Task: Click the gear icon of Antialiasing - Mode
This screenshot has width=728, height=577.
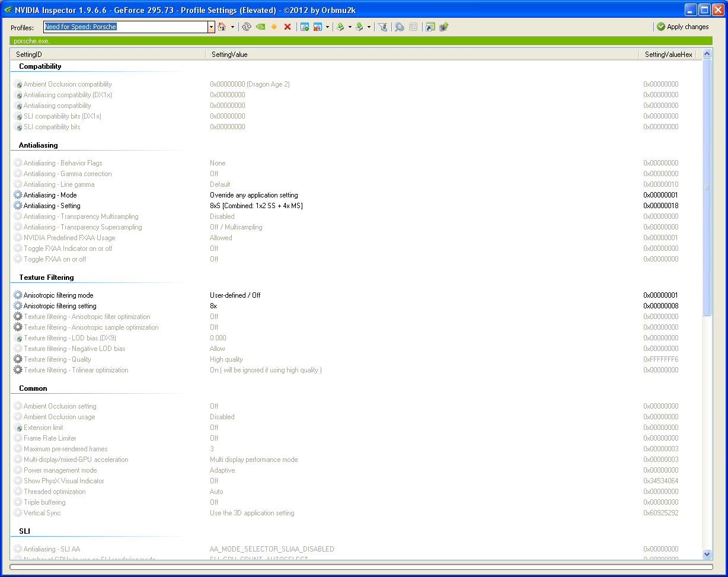Action: point(18,195)
